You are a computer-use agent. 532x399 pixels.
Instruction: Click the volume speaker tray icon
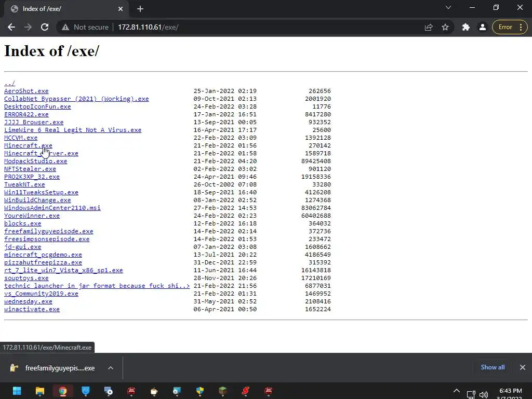click(x=484, y=395)
